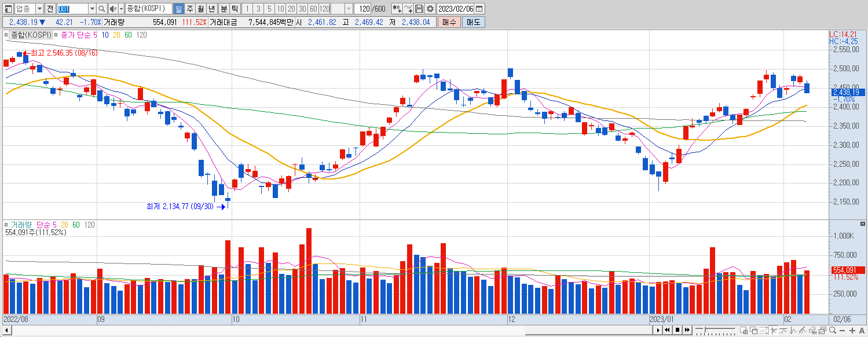Open the custom interval dropdown

[349, 9]
